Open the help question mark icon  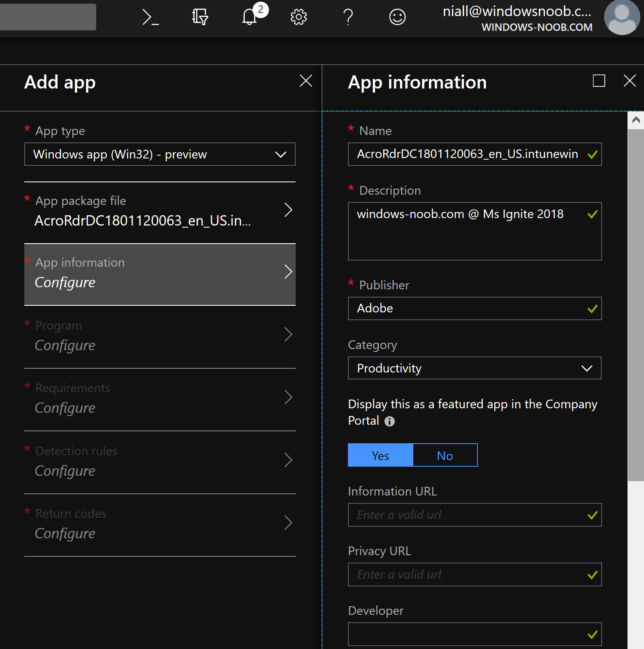coord(348,17)
